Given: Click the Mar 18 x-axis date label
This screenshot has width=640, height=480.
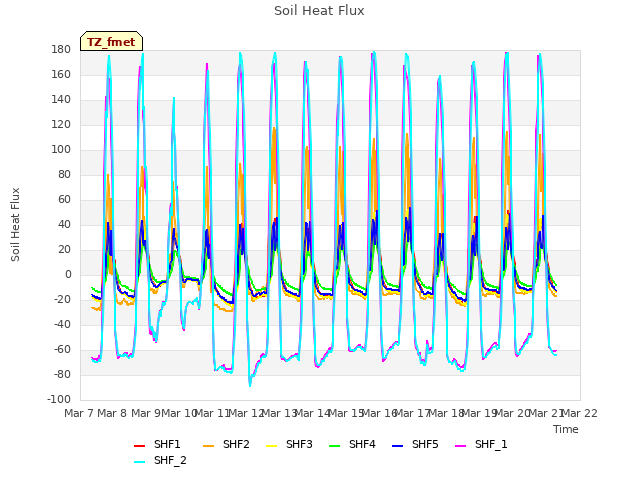Looking at the screenshot, I should click(x=446, y=413).
